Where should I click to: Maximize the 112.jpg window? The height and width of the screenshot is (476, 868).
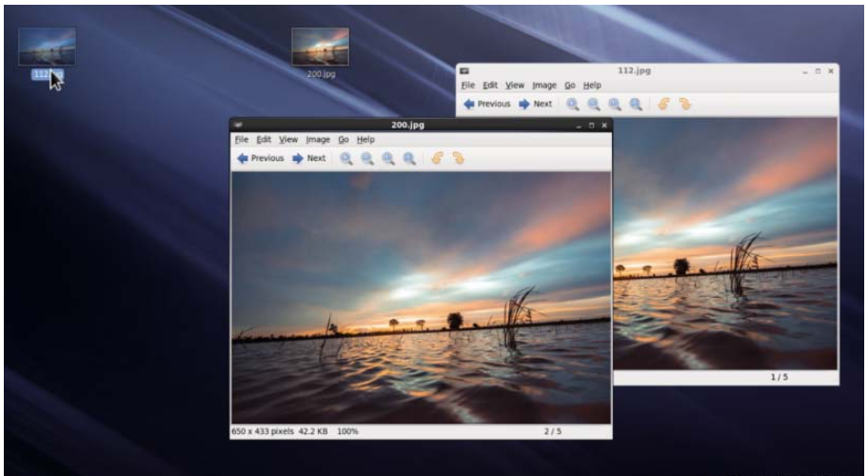(x=819, y=71)
